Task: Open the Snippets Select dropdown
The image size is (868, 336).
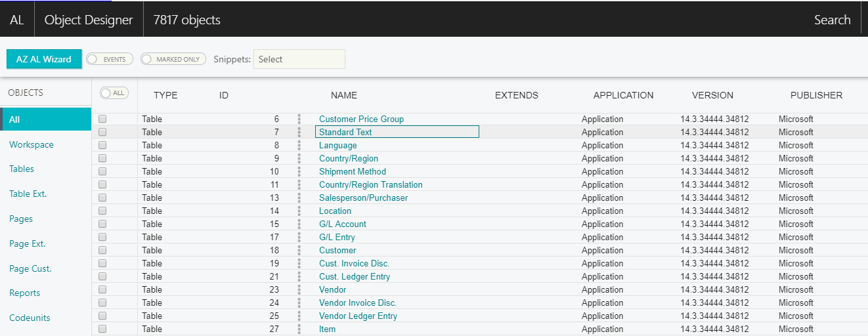Action: (299, 59)
